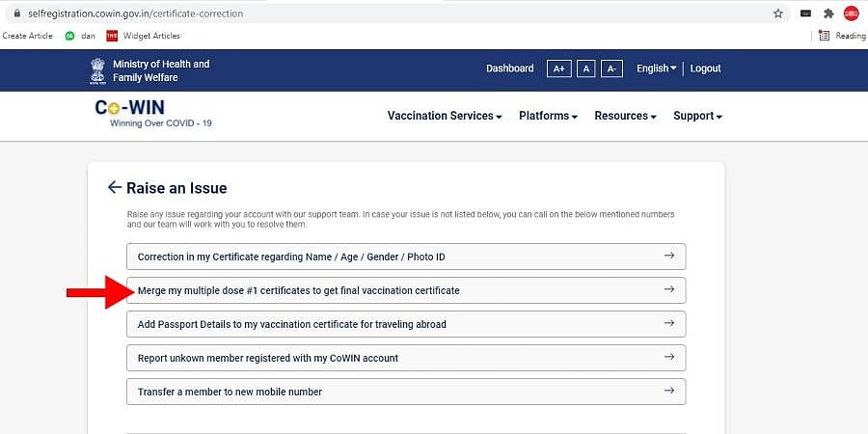Image resolution: width=868 pixels, height=434 pixels.
Task: Click the back arrow beside Raise an Issue
Action: (x=115, y=188)
